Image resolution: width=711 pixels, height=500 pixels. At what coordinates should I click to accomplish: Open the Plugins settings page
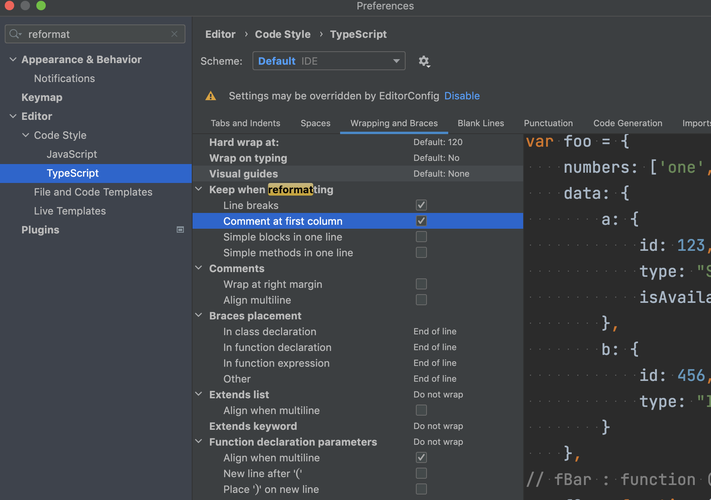point(40,230)
